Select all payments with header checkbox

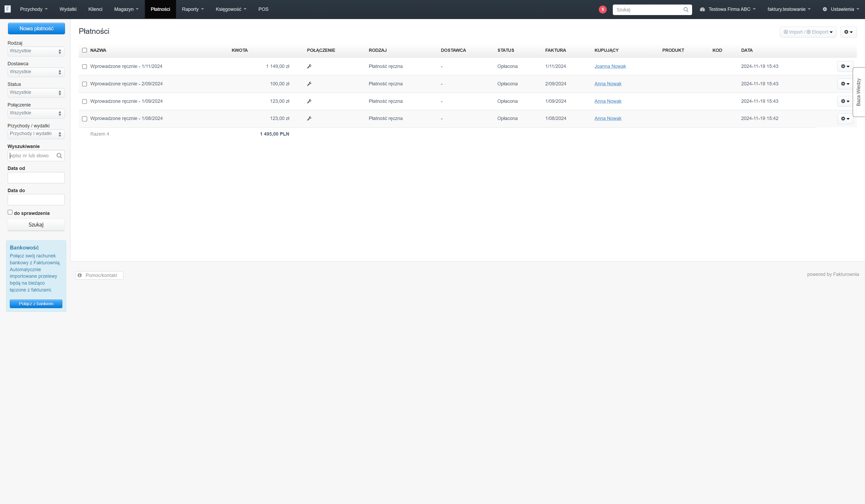(84, 50)
